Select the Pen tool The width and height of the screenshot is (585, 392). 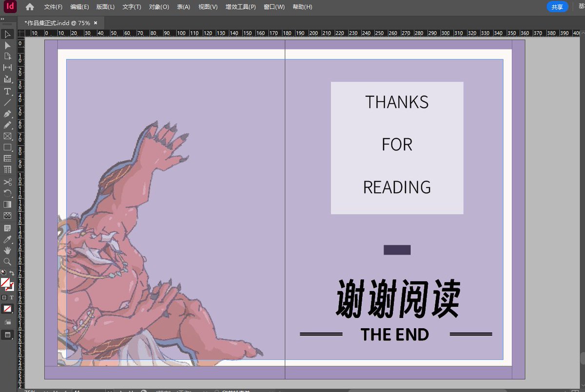click(x=7, y=114)
